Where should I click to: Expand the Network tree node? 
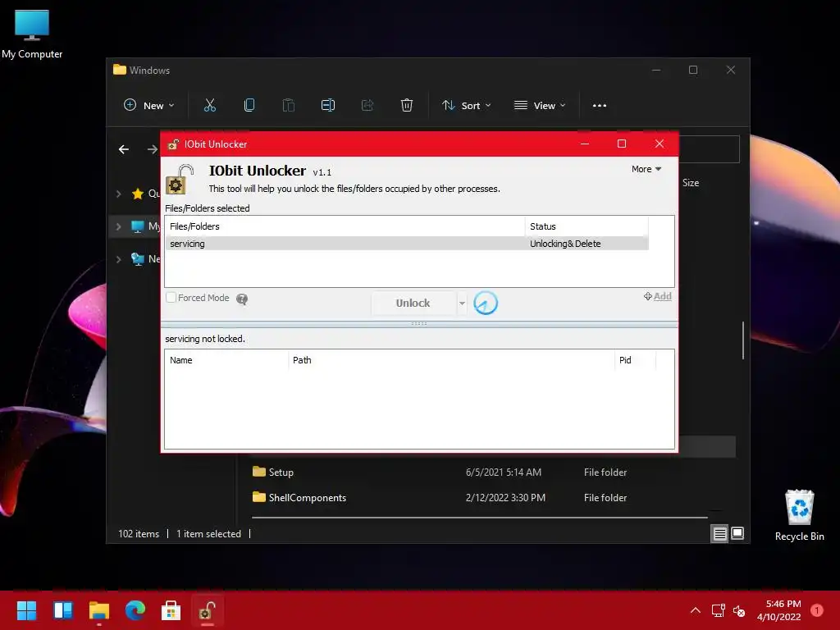118,259
